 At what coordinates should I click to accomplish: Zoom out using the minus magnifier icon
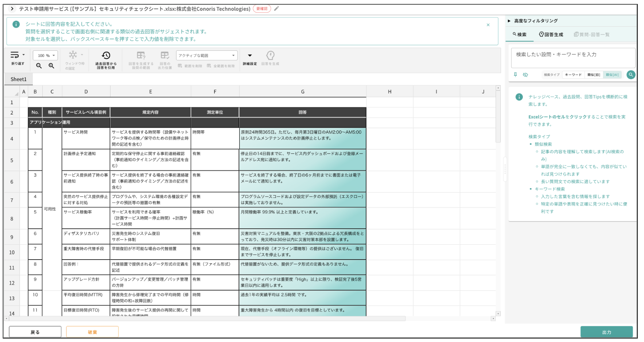pyautogui.click(x=39, y=66)
